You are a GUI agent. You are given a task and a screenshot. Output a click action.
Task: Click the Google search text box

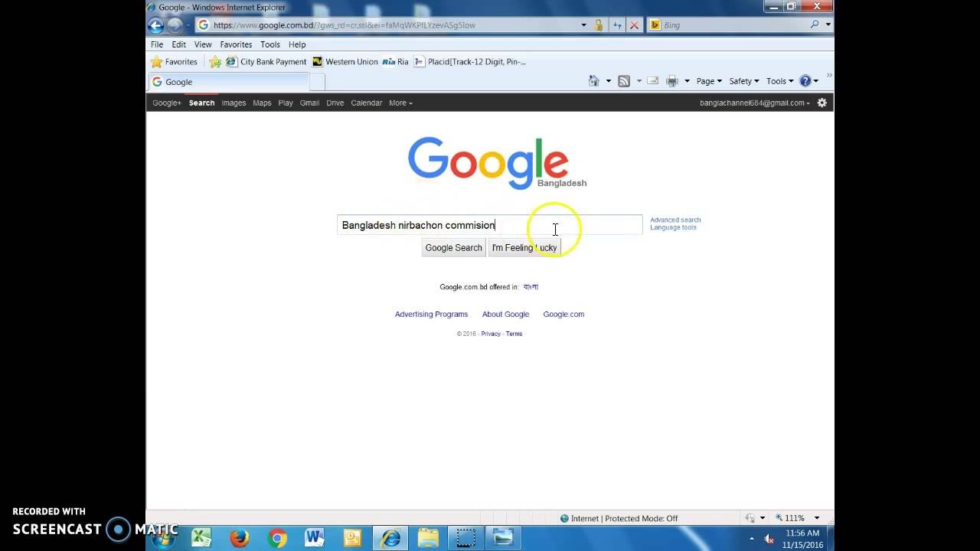[x=490, y=224]
